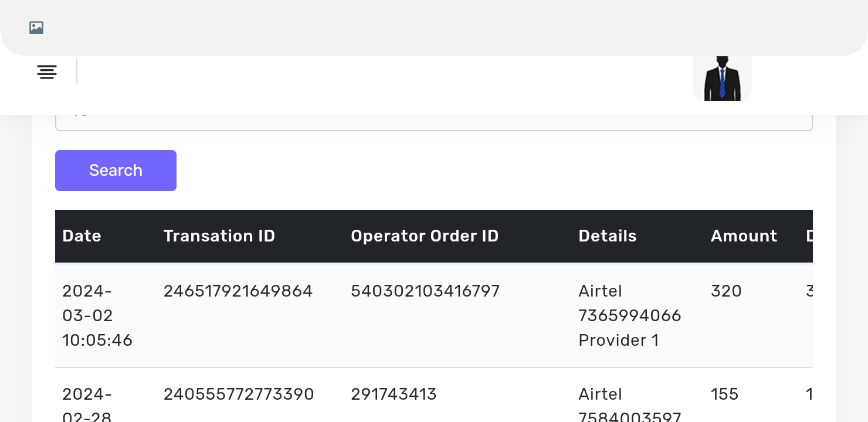Viewport: 868px width, 422px height.
Task: Click the Amount column header
Action: click(x=744, y=236)
